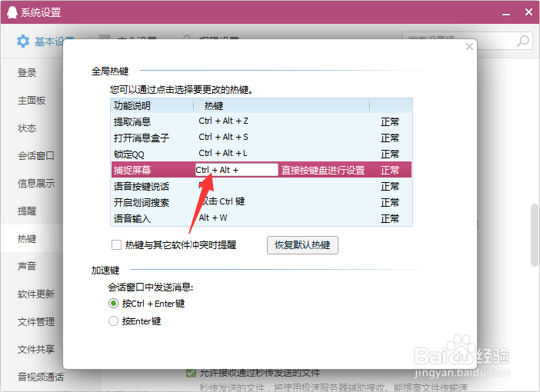Toggle 允许接收通过秒传发送的文件 checkbox
The image size is (540, 392).
pos(191,373)
